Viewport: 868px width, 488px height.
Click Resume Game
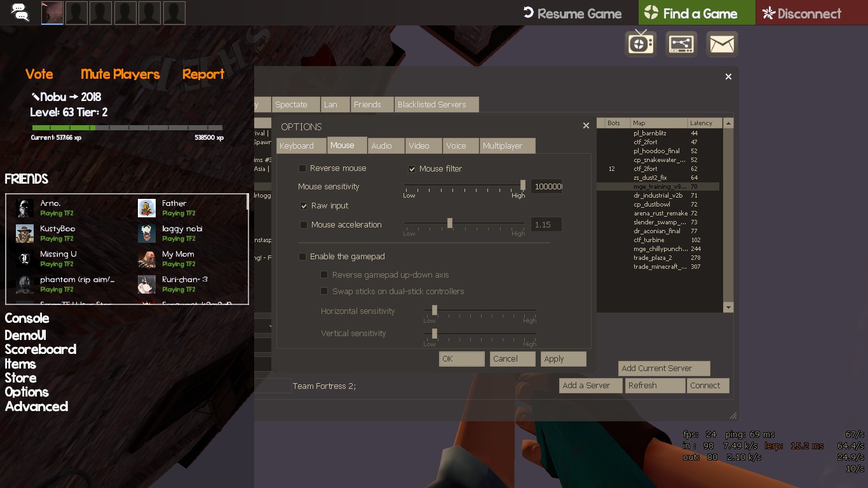coord(572,13)
